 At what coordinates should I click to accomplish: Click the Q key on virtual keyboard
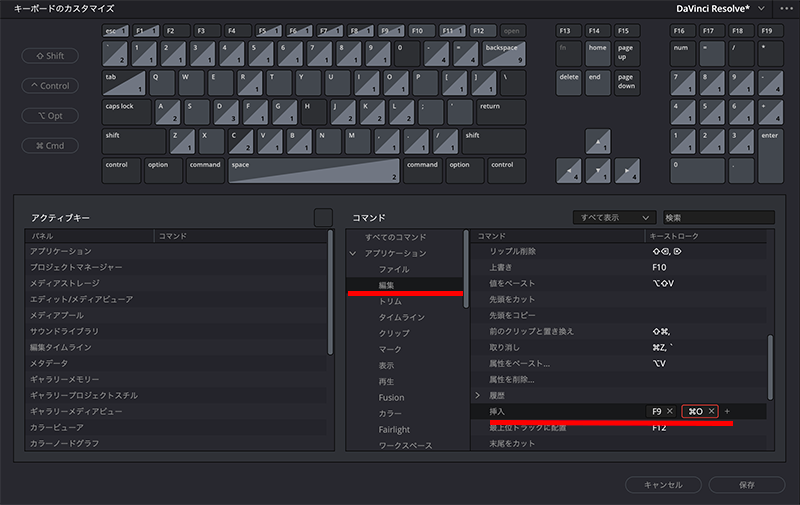click(162, 83)
